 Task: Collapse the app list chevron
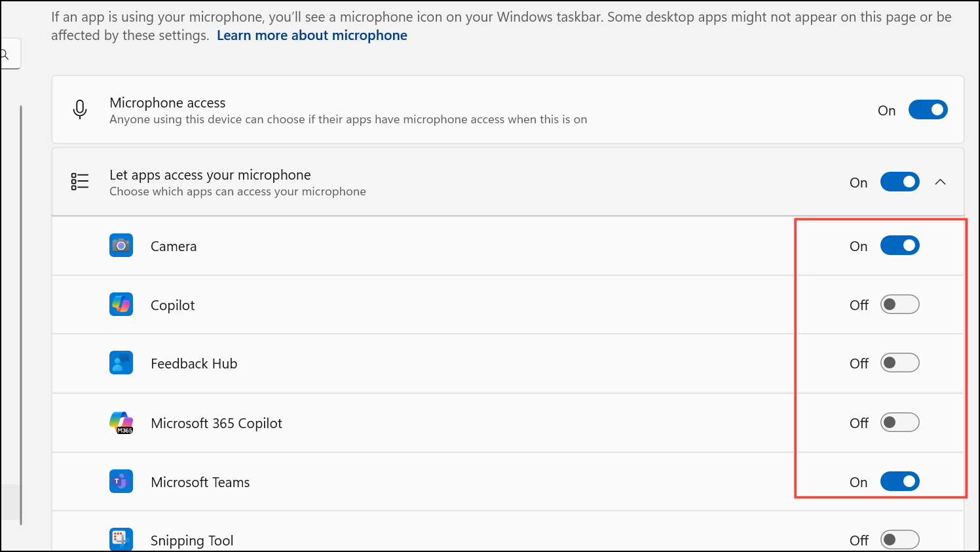(941, 182)
